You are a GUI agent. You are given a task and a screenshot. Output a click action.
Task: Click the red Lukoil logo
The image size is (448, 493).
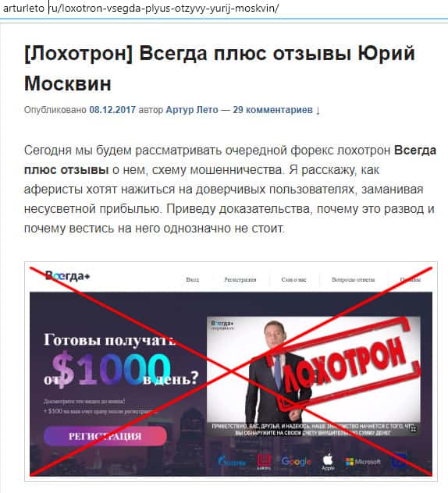click(264, 462)
